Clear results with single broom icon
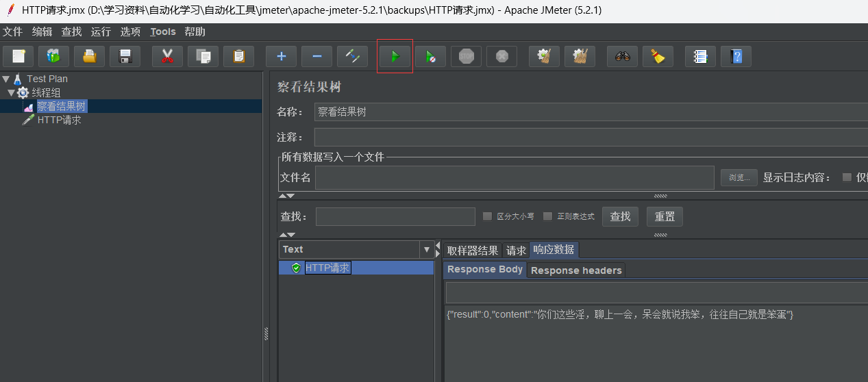This screenshot has height=382, width=868. coord(545,56)
